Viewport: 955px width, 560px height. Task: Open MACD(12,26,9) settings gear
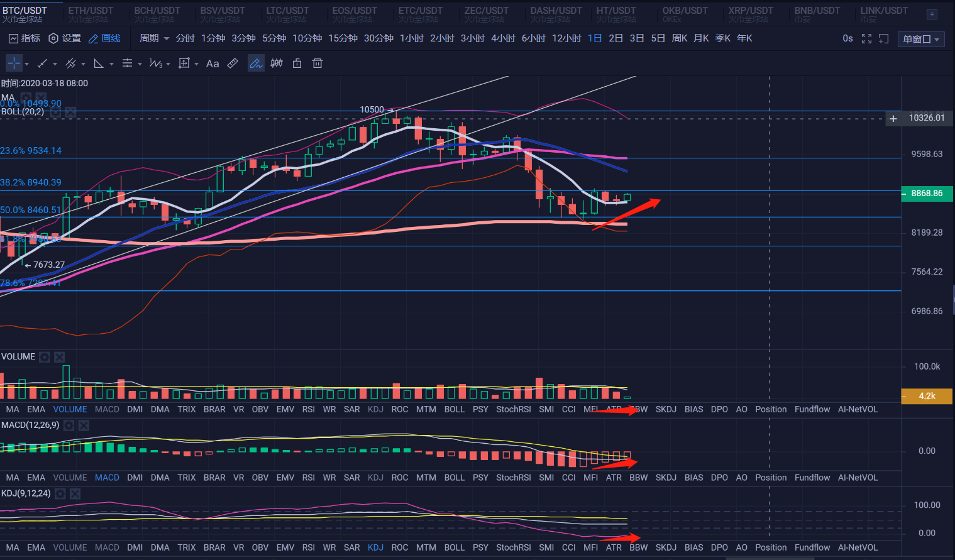[69, 425]
